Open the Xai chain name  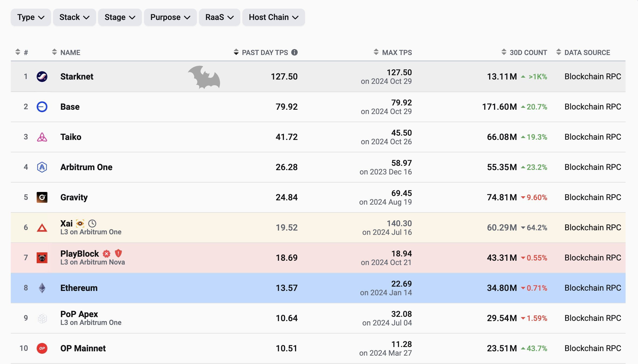point(67,224)
